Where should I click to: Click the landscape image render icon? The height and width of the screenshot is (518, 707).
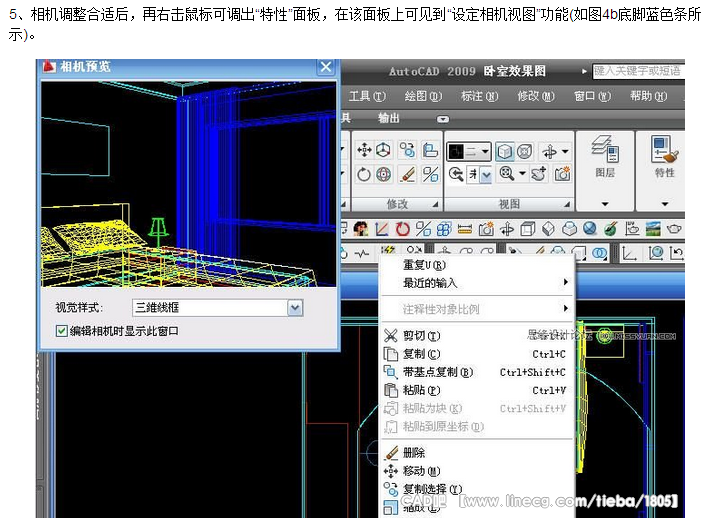pos(653,229)
